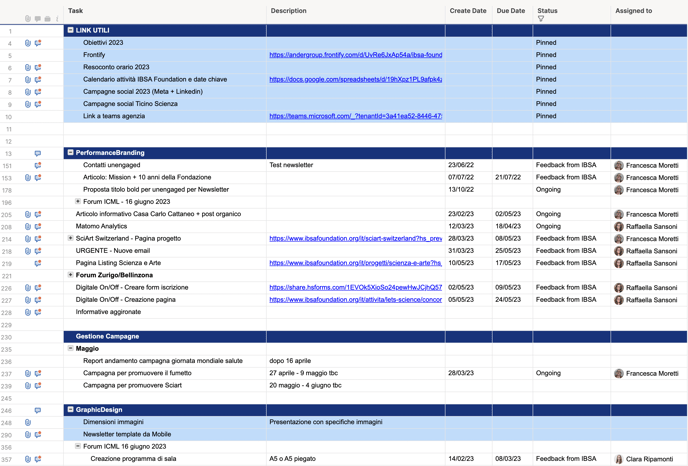Click the filter icon under Status header
The image size is (688, 466).
click(x=541, y=19)
